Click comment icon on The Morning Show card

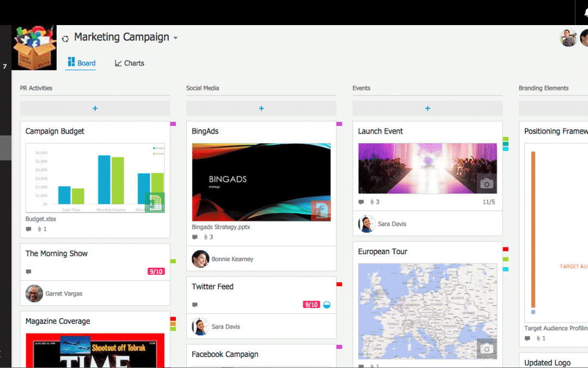[28, 272]
